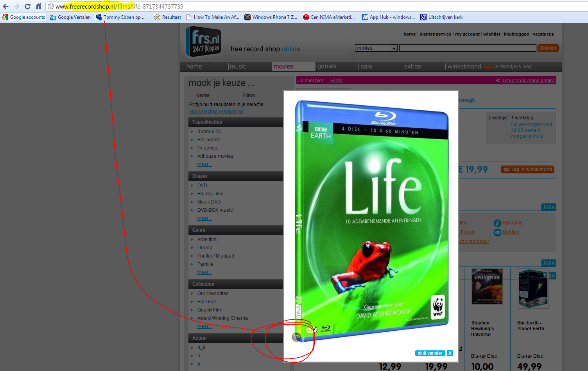Select Pre-orders in Topcollecties
588x371 pixels.
click(209, 140)
